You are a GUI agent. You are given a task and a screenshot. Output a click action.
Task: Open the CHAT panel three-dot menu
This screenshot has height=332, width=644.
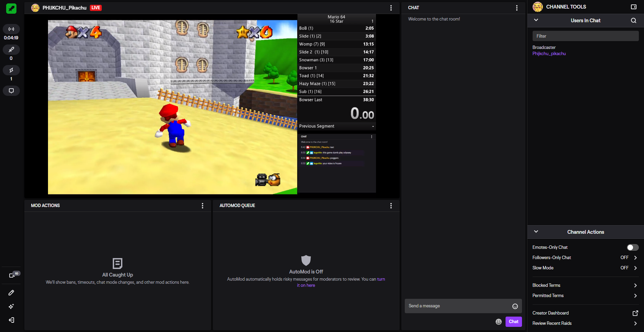[x=517, y=8]
